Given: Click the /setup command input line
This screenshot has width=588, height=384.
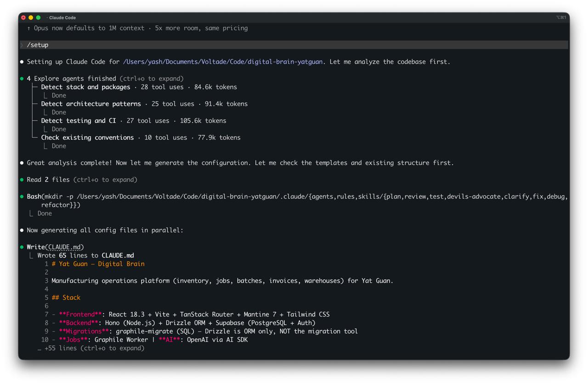Looking at the screenshot, I should tap(38, 45).
